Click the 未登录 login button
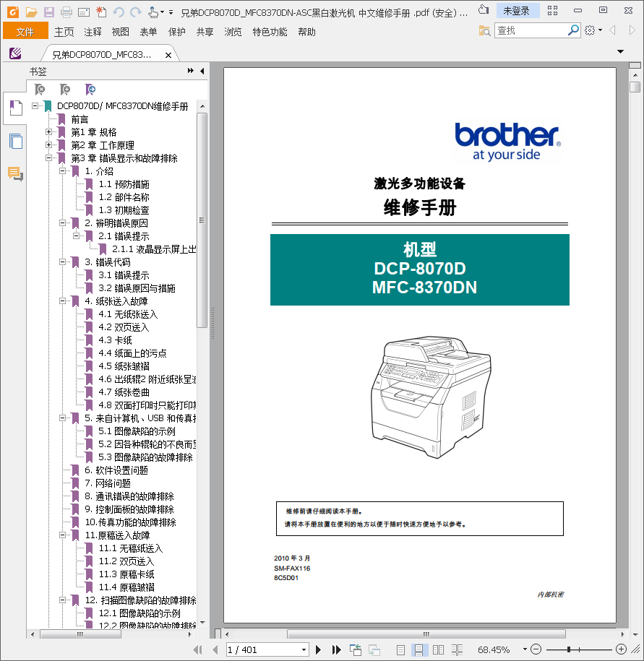The image size is (644, 661). pos(518,11)
